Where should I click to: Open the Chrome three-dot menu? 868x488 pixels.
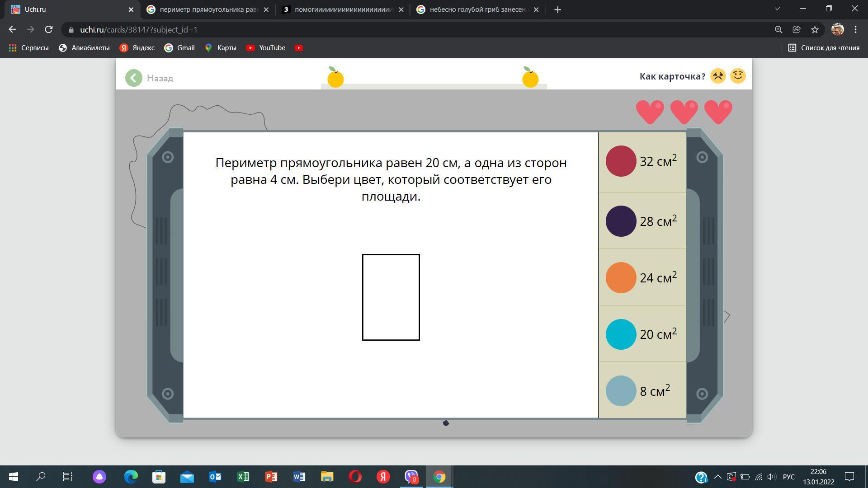click(855, 30)
